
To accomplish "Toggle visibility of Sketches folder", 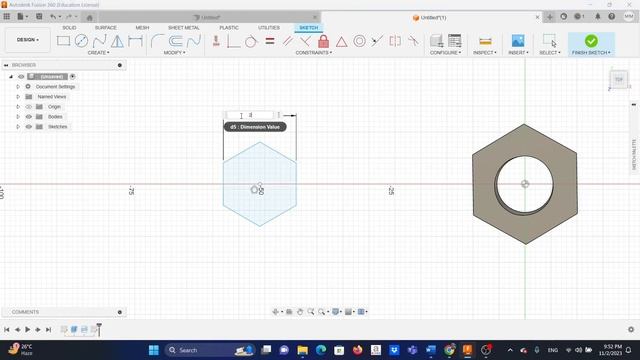I will [29, 127].
